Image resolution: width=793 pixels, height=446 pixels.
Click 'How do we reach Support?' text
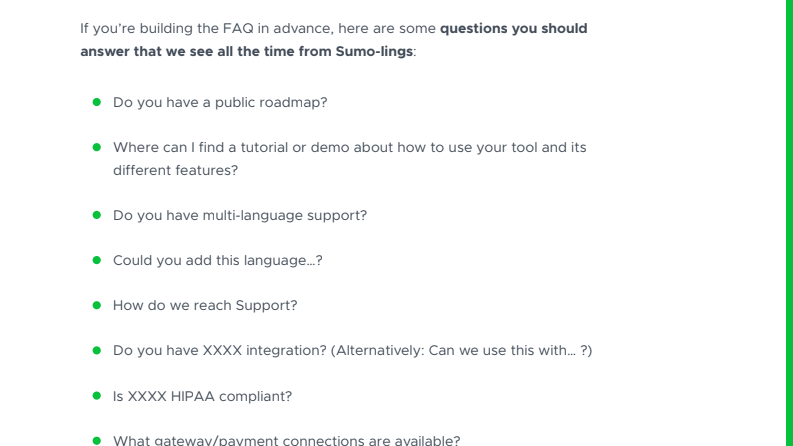coord(205,305)
